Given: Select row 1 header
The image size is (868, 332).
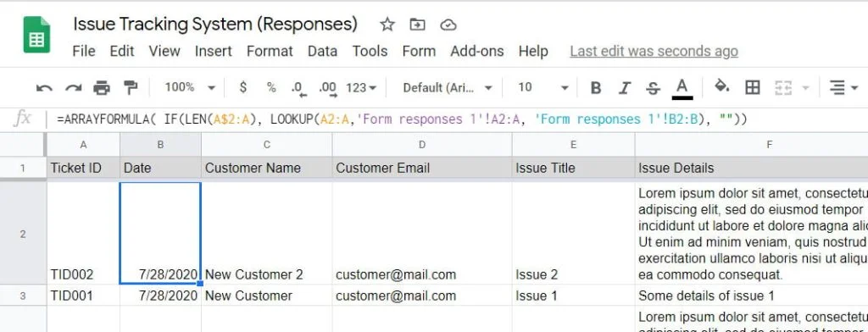Looking at the screenshot, I should point(23,168).
